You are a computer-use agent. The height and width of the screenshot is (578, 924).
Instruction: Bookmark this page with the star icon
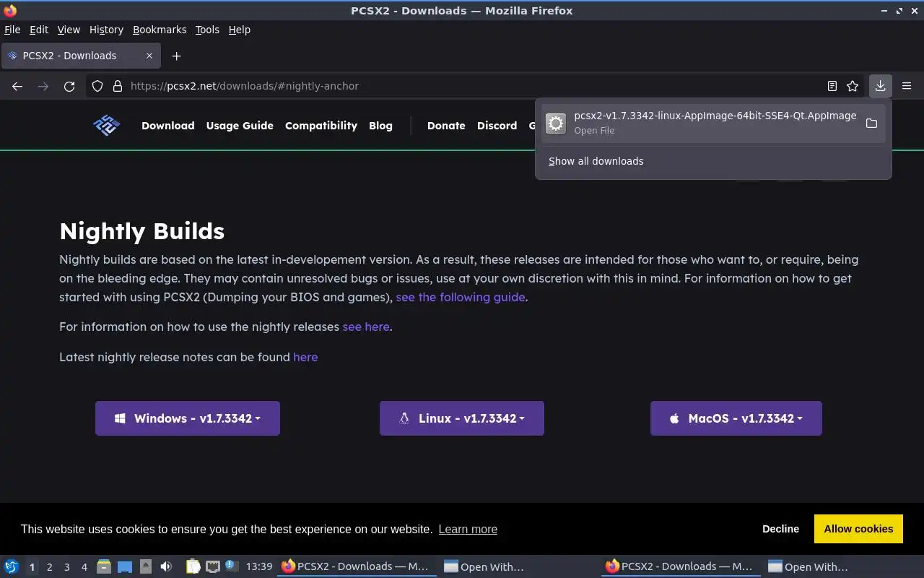coord(853,86)
